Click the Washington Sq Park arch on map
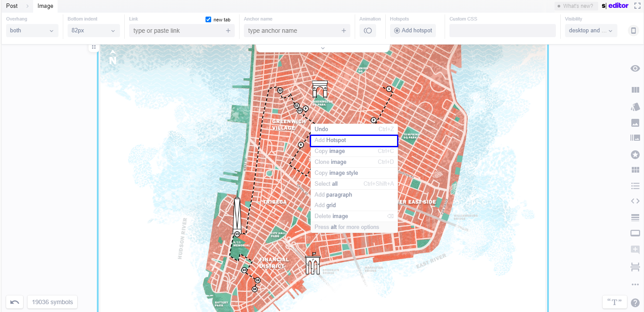644x312 pixels. point(320,90)
